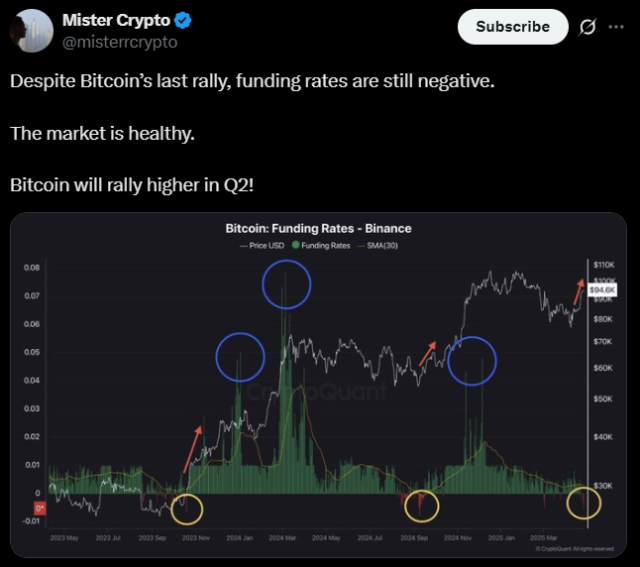This screenshot has height=567, width=640.
Task: Open the @misterrcrypto handle link
Action: click(x=120, y=42)
